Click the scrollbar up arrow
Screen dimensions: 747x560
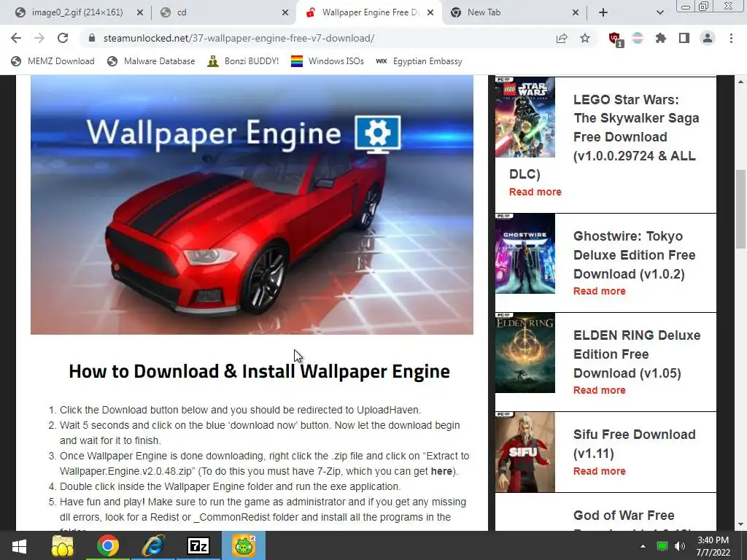741,82
